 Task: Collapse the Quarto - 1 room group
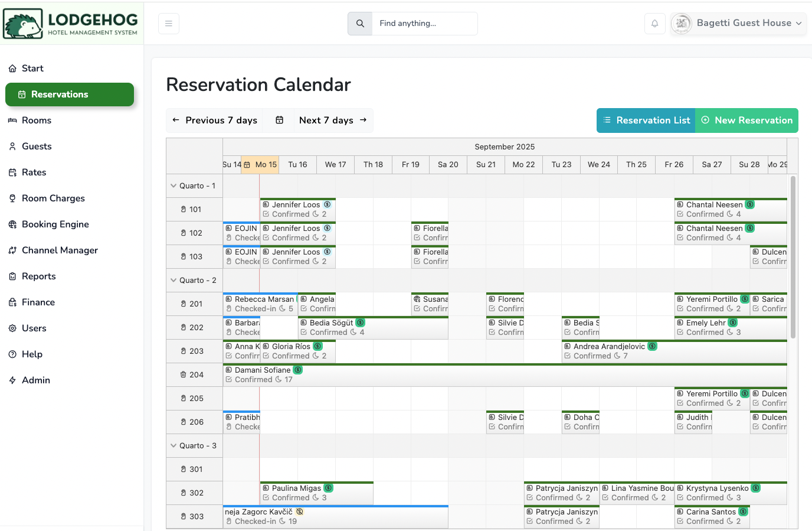(173, 185)
